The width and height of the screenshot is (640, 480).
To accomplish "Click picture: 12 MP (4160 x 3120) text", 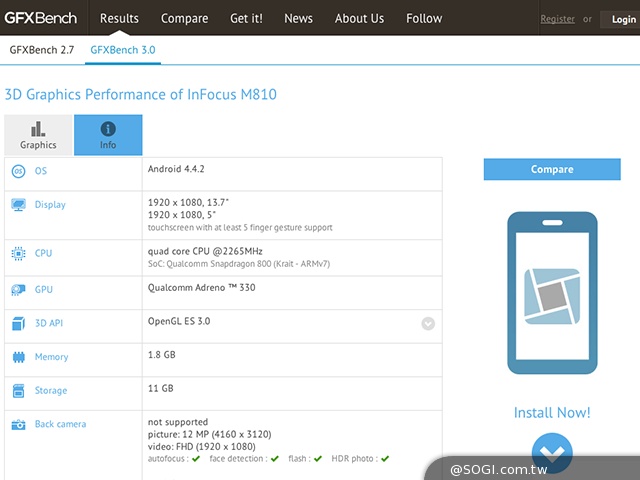I will point(209,434).
